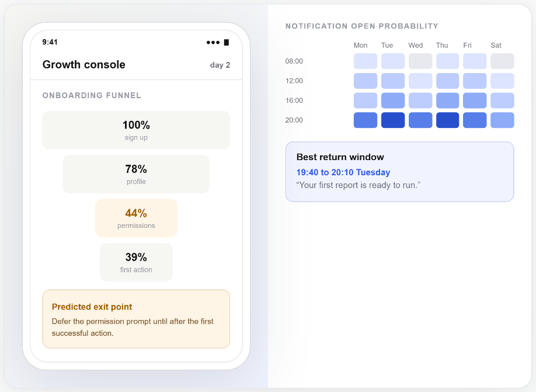The height and width of the screenshot is (392, 536).
Task: Open the 100% sign up funnel step
Action: (136, 130)
